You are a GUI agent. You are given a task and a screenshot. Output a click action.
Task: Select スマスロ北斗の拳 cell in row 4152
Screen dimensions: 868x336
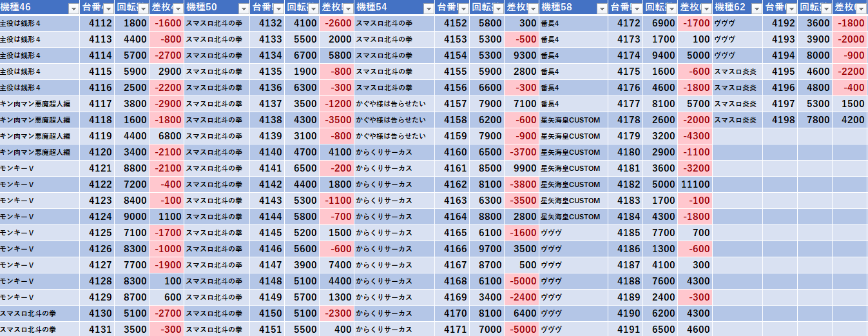pos(394,23)
